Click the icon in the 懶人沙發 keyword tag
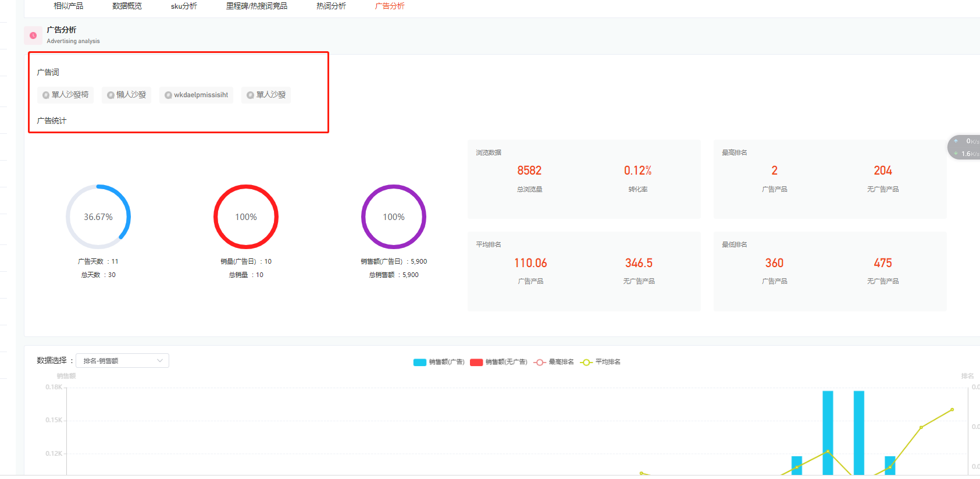This screenshot has height=479, width=980. (111, 95)
